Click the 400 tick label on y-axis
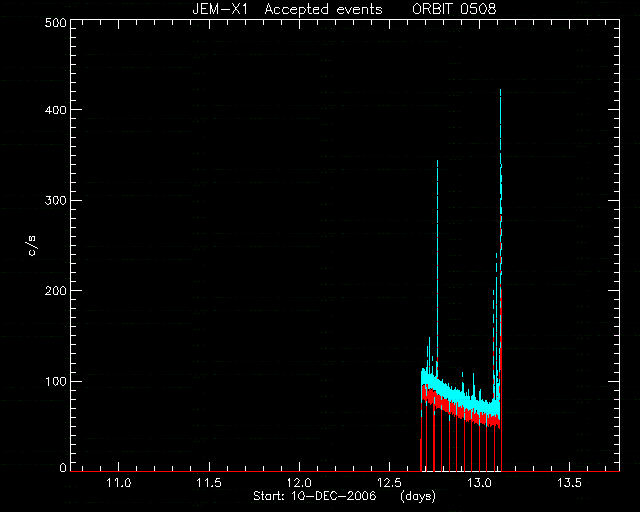640x512 pixels. click(56, 110)
